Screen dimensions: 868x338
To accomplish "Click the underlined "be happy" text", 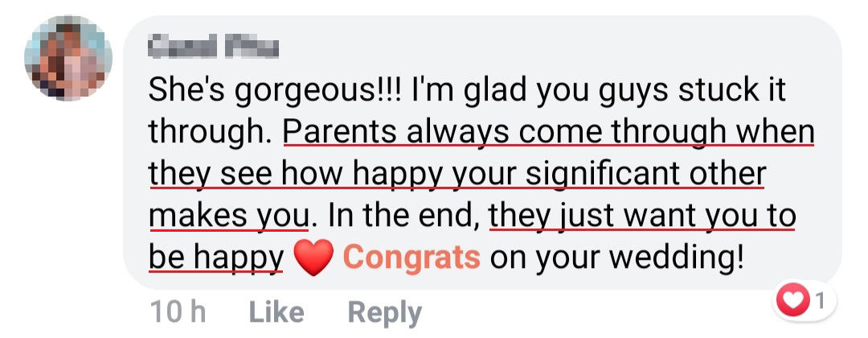I will [216, 258].
